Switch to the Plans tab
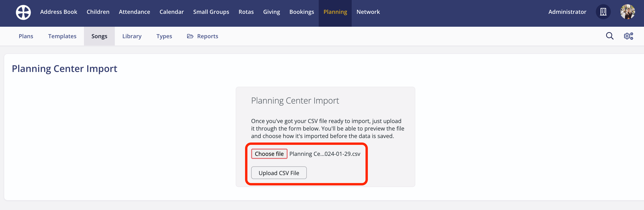644x210 pixels. [26, 36]
